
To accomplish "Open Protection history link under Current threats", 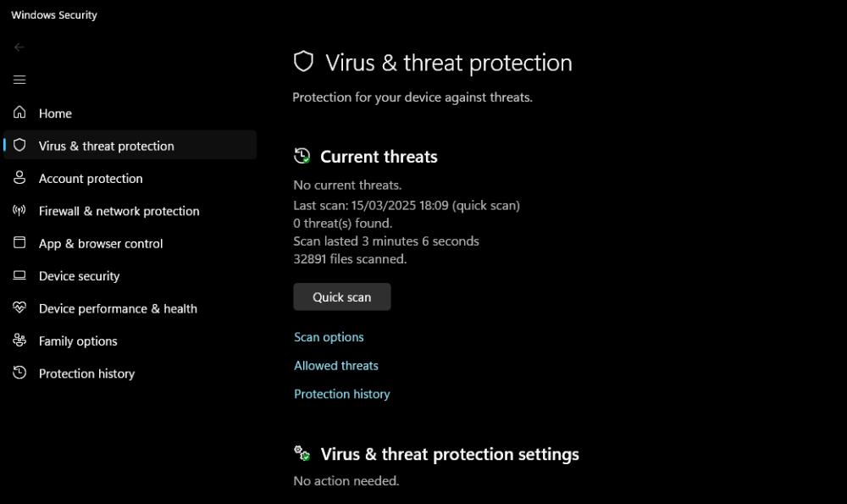I will (342, 395).
